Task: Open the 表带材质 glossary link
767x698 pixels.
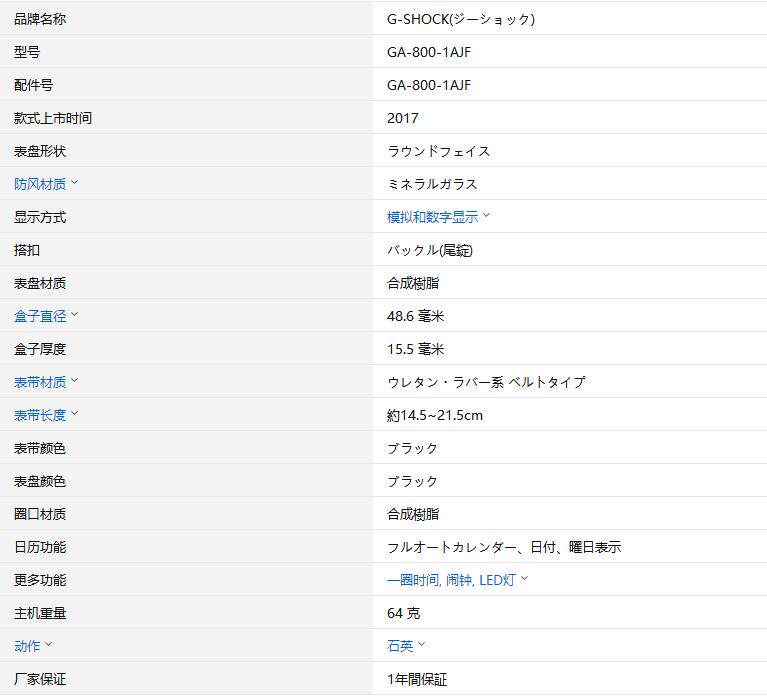Action: pyautogui.click(x=40, y=383)
